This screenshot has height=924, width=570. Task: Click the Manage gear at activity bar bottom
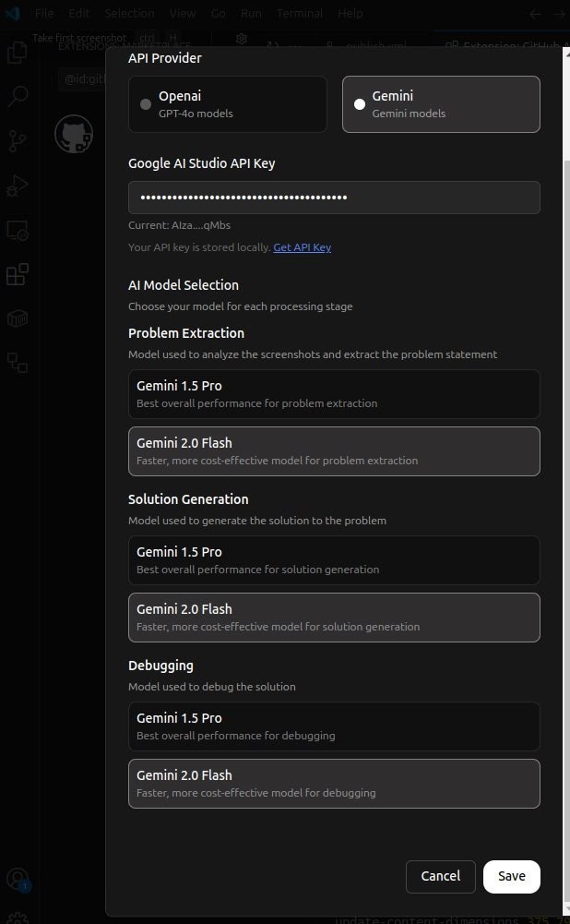tap(18, 918)
